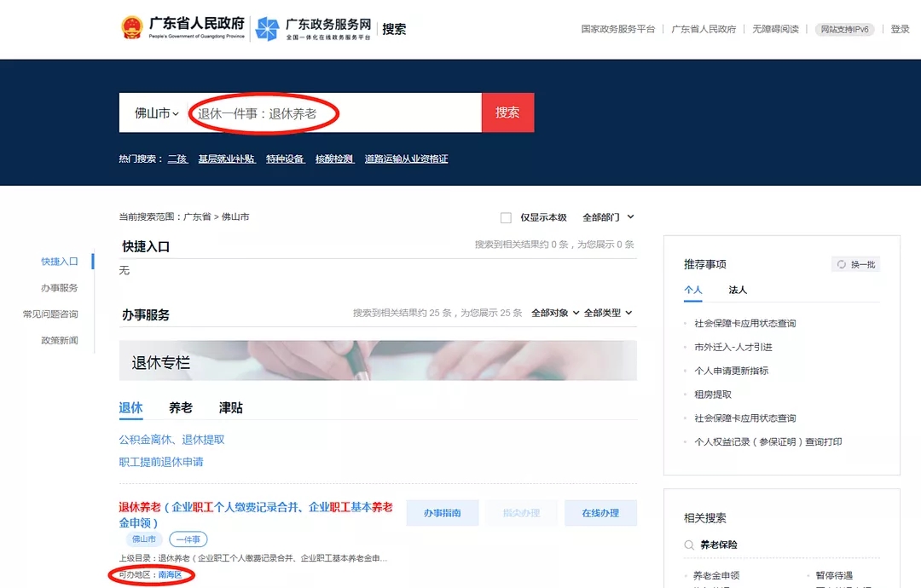This screenshot has width=921, height=588.
Task: Click the 在线办理 button
Action: click(x=600, y=513)
